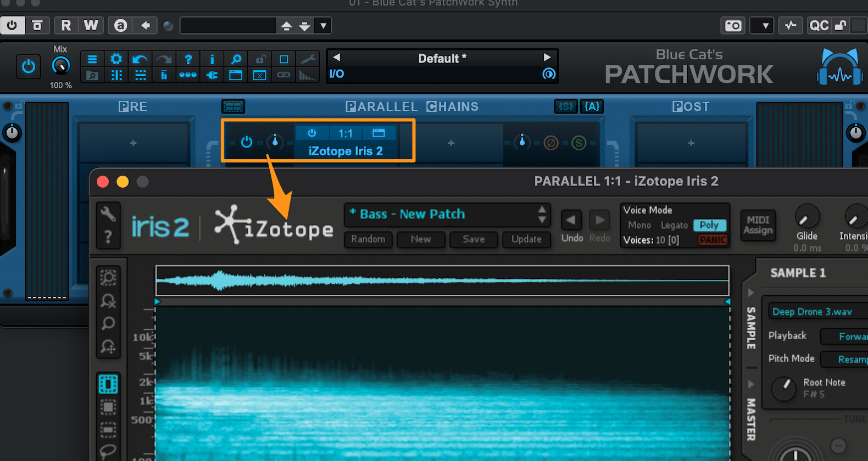Image resolution: width=868 pixels, height=461 pixels.
Task: Open the Bass - New Patch selector
Action: click(x=447, y=215)
